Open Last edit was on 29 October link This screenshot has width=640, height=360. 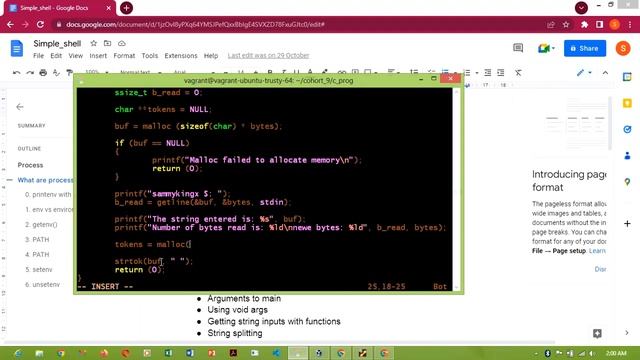(x=268, y=56)
